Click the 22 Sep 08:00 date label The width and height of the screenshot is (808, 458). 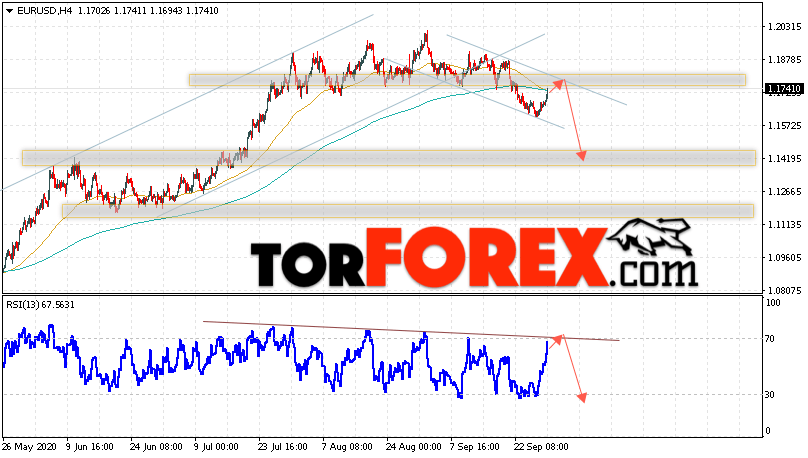coord(541,447)
